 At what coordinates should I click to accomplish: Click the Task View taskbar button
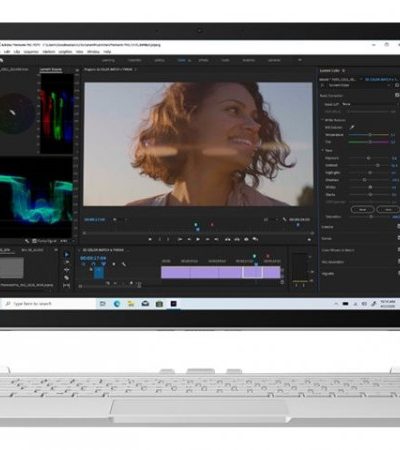pos(102,304)
